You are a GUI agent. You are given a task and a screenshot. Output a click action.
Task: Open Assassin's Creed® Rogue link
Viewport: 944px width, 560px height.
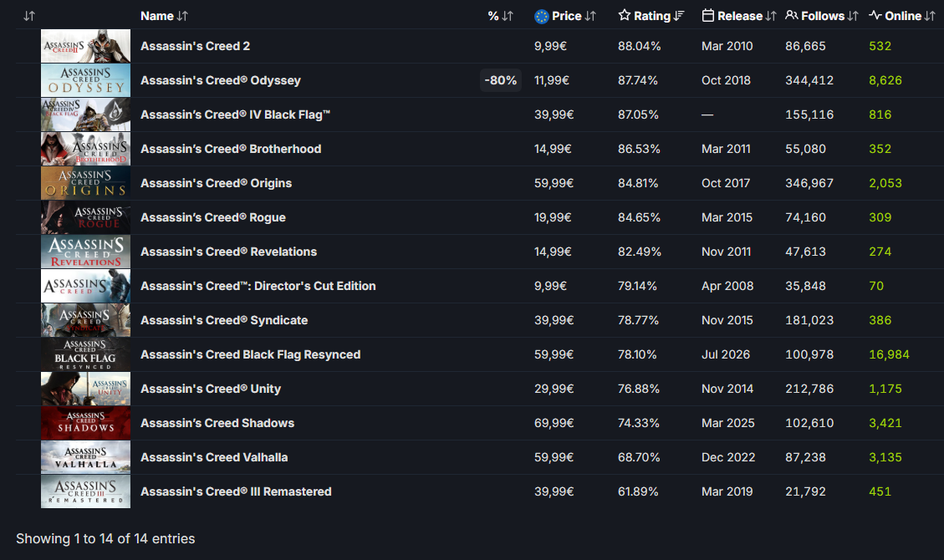[x=213, y=218]
